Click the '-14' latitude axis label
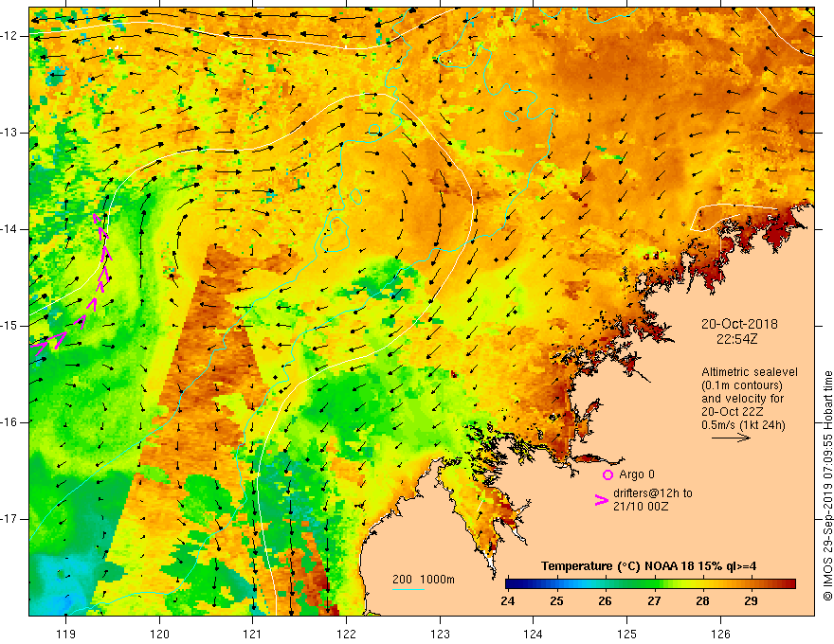This screenshot has height=644, width=834. [x=10, y=229]
